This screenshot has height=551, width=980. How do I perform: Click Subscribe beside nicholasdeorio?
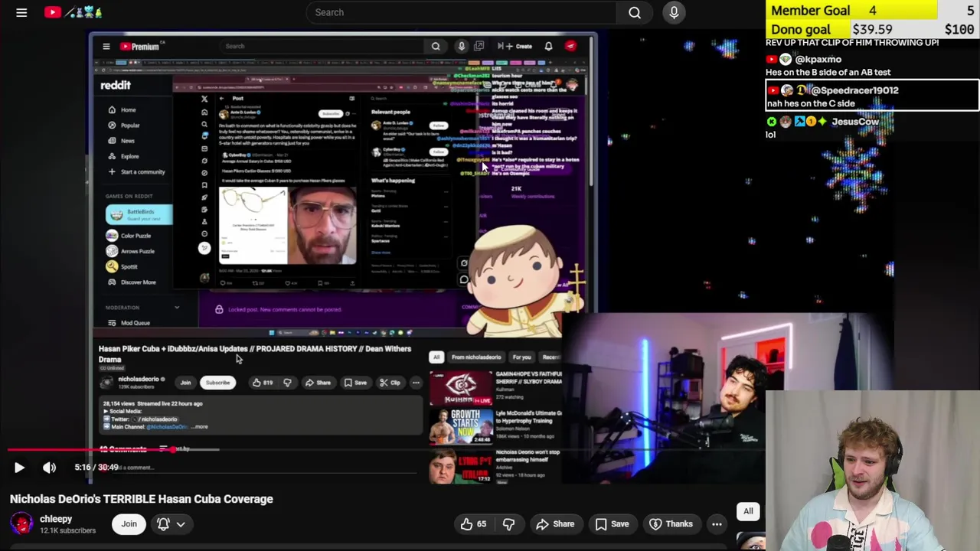(x=217, y=383)
